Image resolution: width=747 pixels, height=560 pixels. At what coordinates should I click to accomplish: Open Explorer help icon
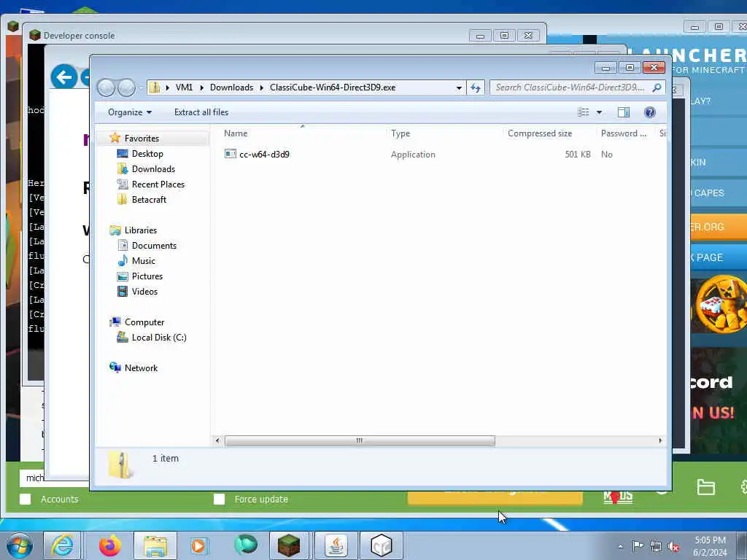(x=649, y=112)
